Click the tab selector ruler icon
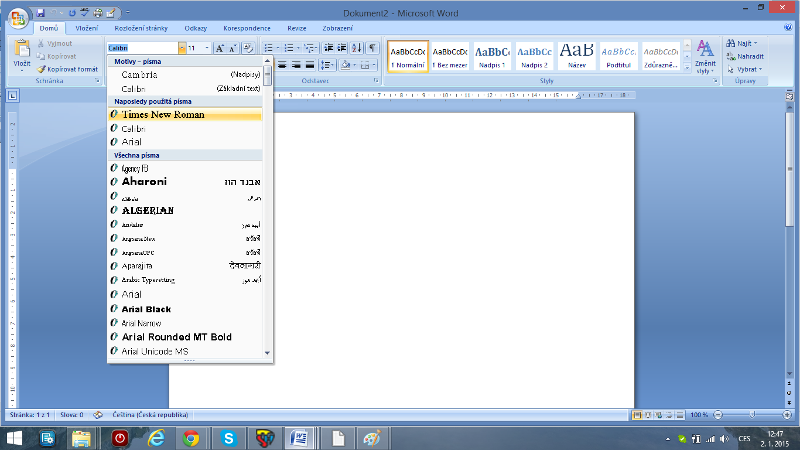 [x=13, y=95]
